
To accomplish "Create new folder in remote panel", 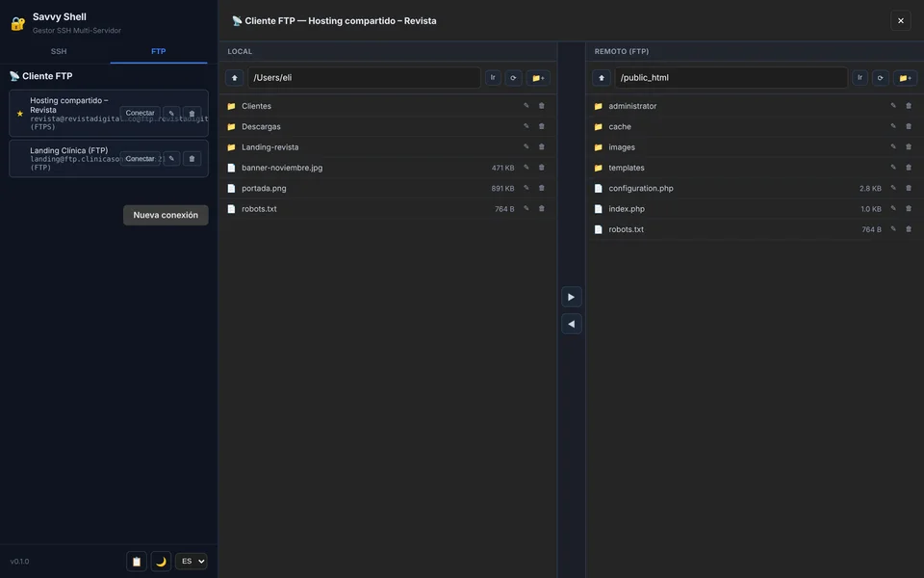I will (905, 78).
